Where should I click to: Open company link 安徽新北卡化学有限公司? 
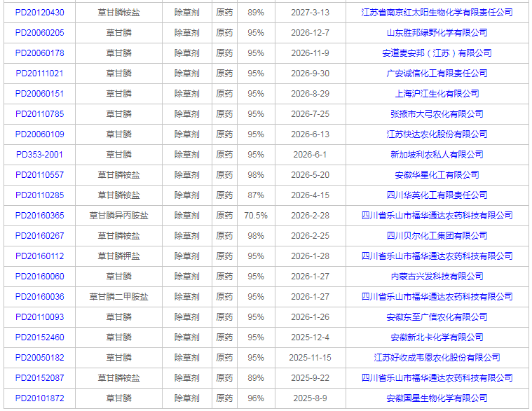[437, 337]
